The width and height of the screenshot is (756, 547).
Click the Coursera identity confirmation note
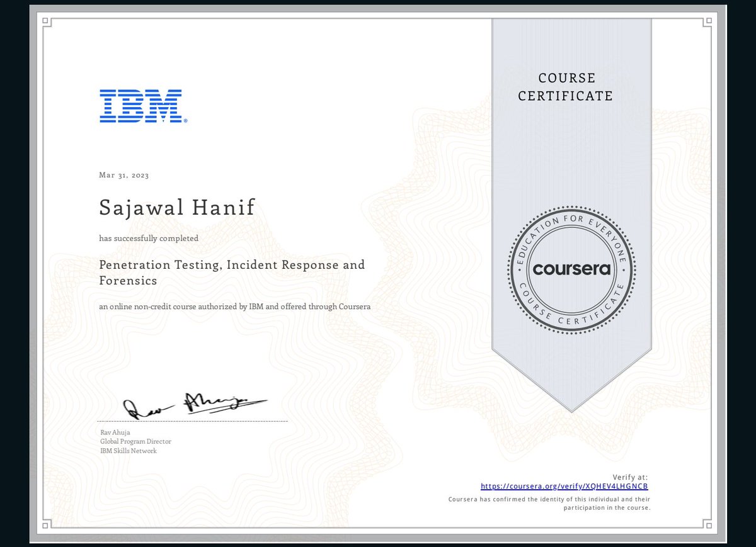549,503
